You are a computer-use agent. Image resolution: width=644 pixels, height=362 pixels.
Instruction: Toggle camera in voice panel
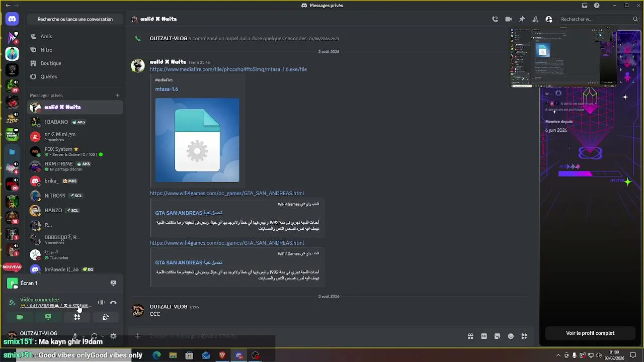20,317
